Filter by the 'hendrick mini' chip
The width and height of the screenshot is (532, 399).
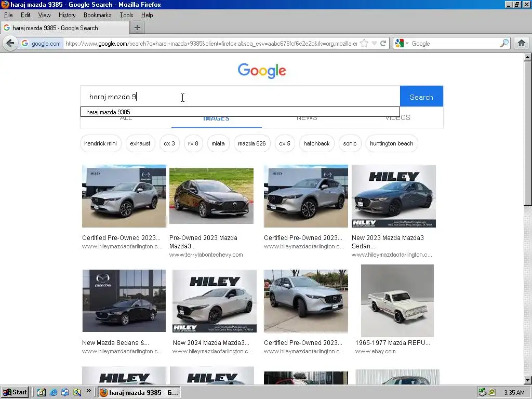pyautogui.click(x=100, y=143)
